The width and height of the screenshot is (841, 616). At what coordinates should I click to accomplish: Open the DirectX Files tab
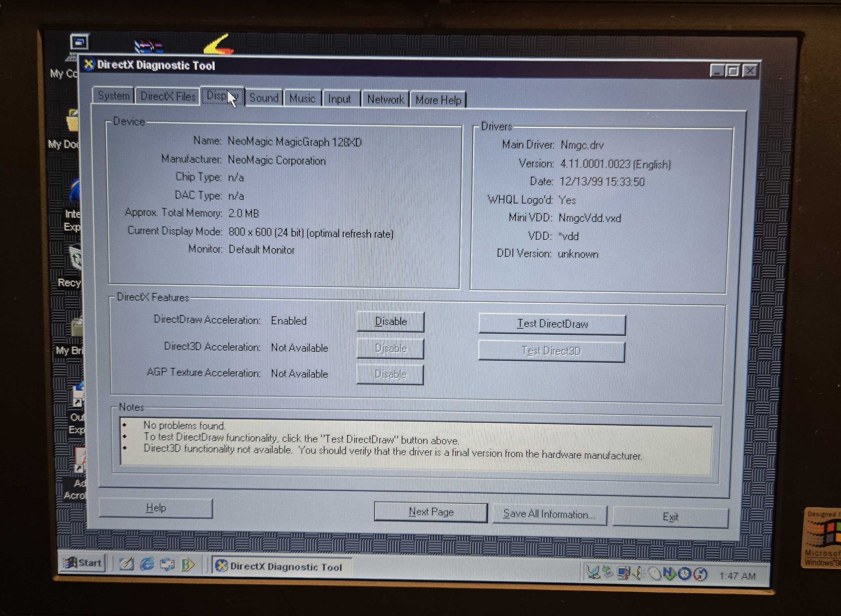(x=168, y=97)
